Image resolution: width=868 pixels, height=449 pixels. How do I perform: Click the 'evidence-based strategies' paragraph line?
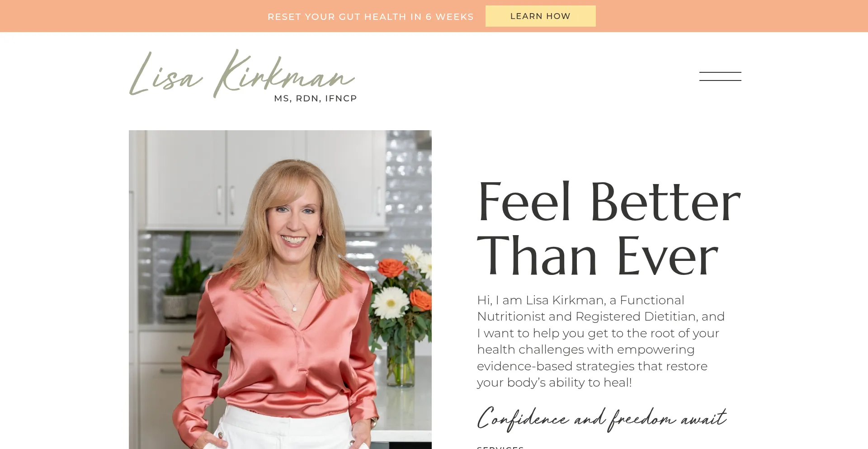pyautogui.click(x=592, y=366)
